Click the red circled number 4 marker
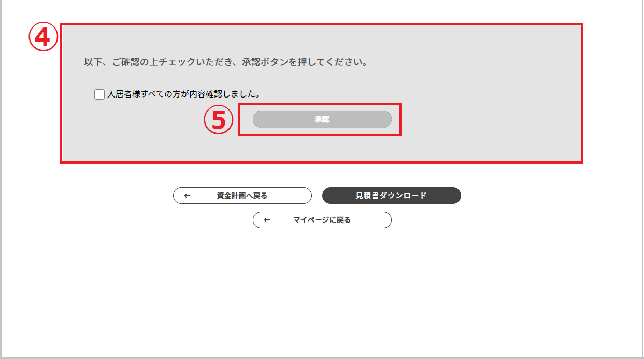The width and height of the screenshot is (644, 359). click(43, 38)
